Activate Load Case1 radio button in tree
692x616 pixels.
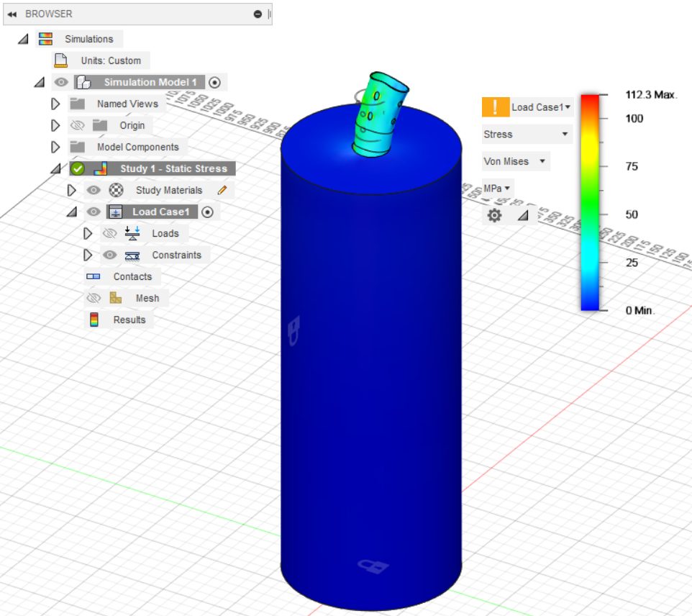207,212
